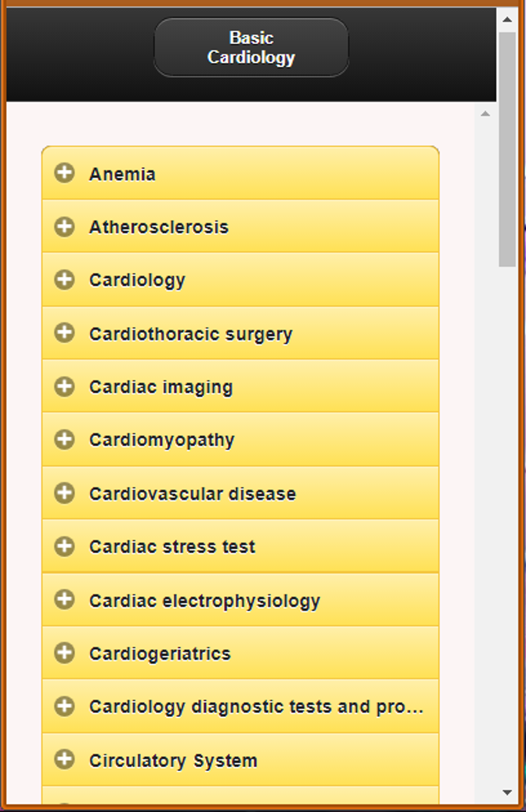The image size is (526, 812).
Task: Click the outer scrollbar down arrow
Action: [x=507, y=792]
